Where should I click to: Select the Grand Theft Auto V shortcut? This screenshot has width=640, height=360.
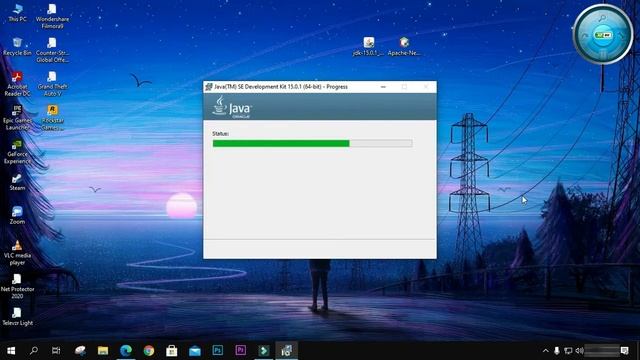pyautogui.click(x=52, y=84)
